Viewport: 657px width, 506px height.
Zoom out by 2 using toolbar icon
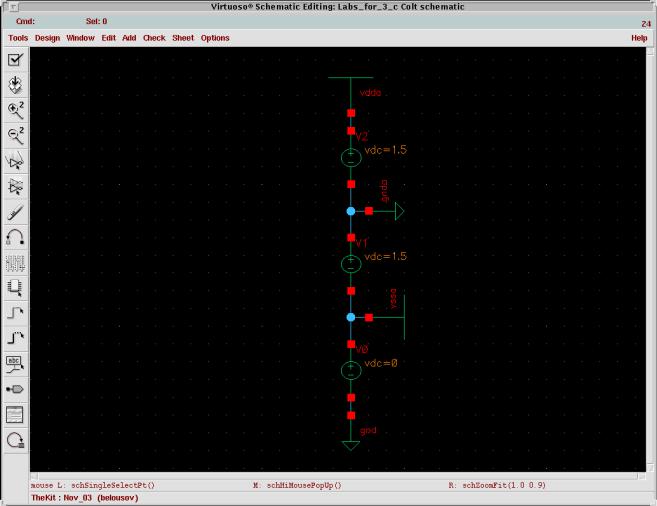[15, 136]
